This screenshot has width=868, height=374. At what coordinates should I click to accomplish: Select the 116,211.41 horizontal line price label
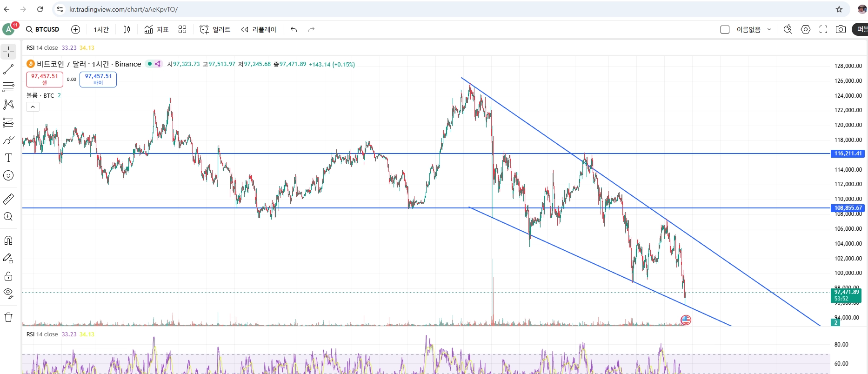coord(848,154)
